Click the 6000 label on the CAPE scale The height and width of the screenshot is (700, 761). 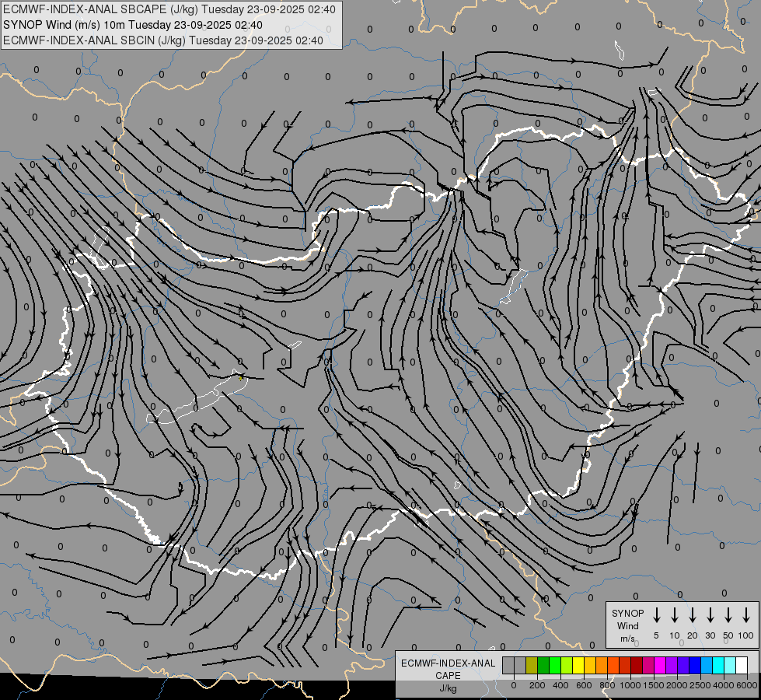[747, 685]
